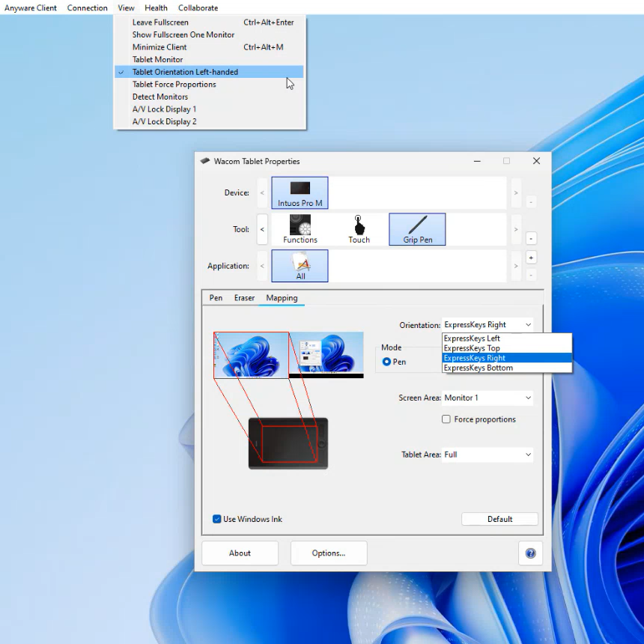Click the Default button
The height and width of the screenshot is (644, 644).
pyautogui.click(x=499, y=519)
